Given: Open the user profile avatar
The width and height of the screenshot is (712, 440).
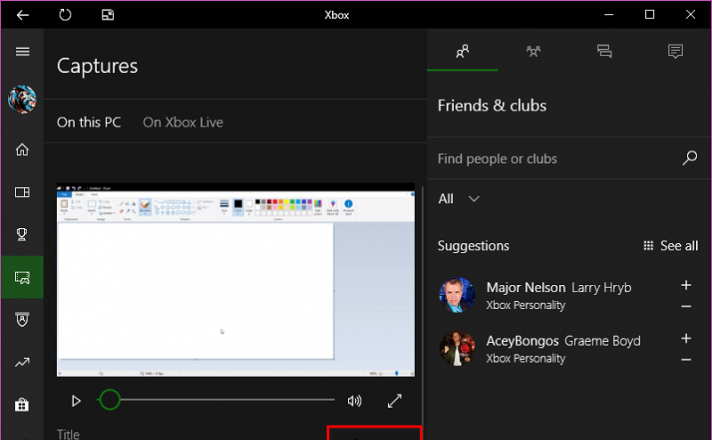Looking at the screenshot, I should click(22, 99).
